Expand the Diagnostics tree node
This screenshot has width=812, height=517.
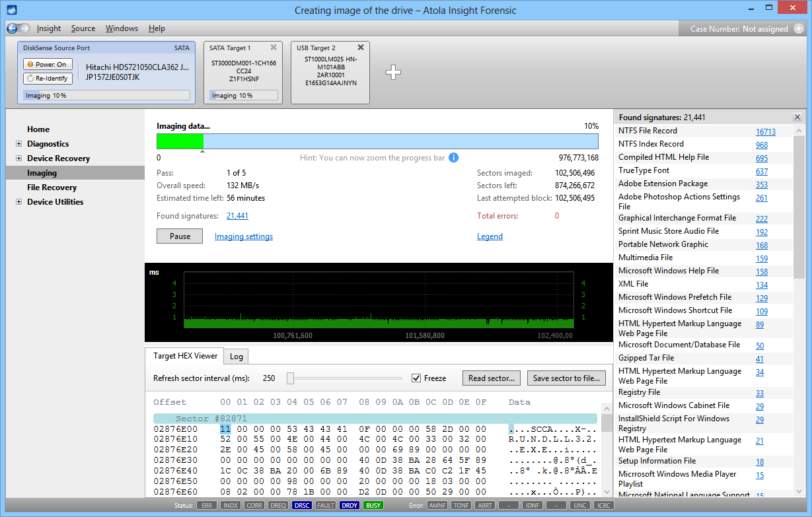[18, 144]
